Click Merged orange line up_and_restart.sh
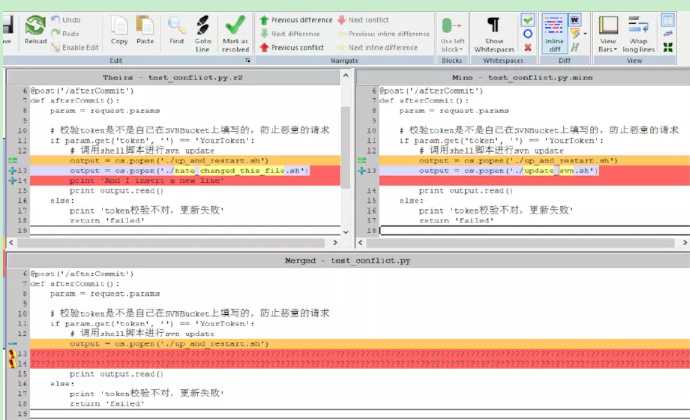Image resolution: width=690 pixels, height=420 pixels. [360, 344]
